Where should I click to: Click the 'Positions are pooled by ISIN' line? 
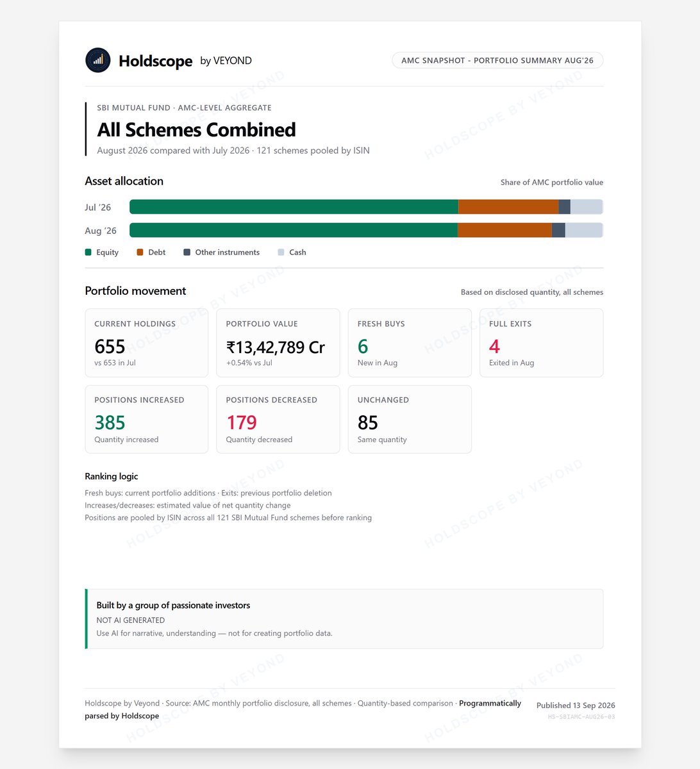(228, 517)
